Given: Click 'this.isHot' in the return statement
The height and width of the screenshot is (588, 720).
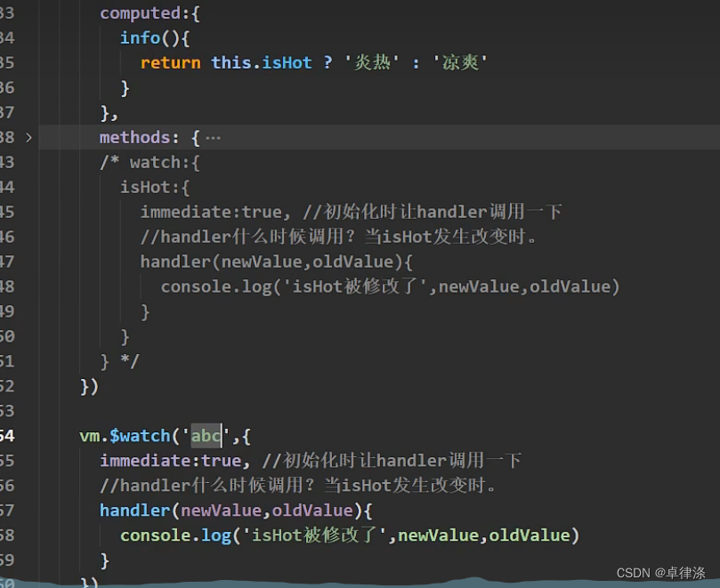Looking at the screenshot, I should pos(262,63).
